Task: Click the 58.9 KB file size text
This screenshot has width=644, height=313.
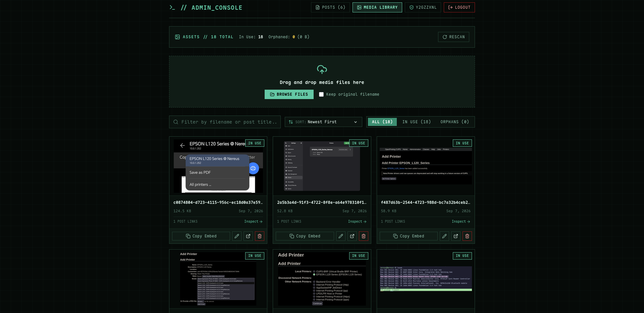Action: (389, 211)
